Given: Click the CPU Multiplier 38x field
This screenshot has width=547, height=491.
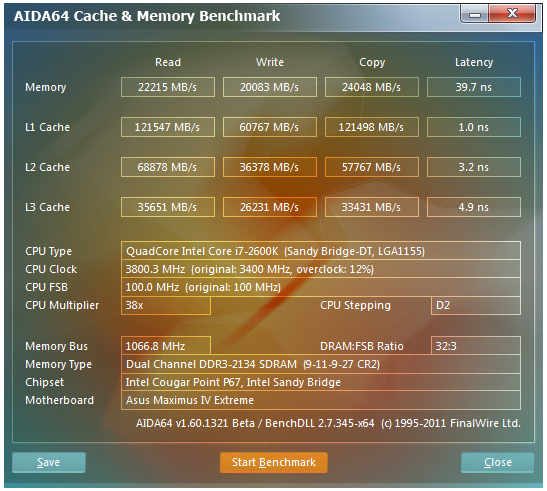Looking at the screenshot, I should [x=166, y=305].
